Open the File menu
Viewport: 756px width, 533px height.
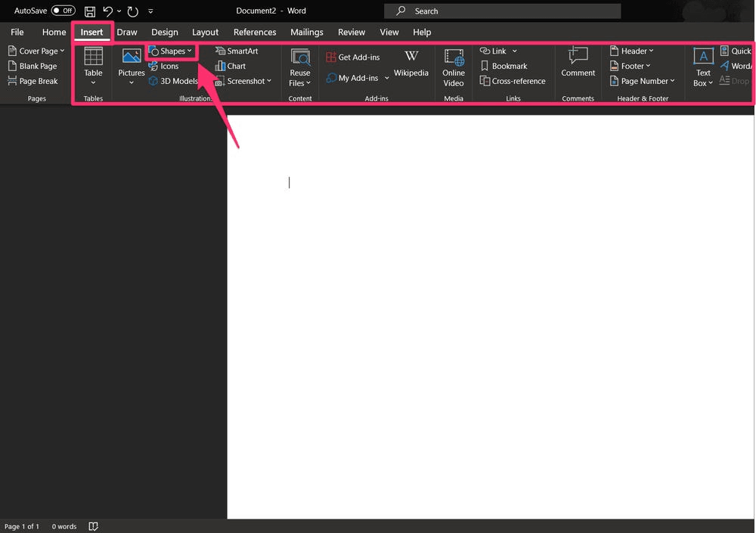pyautogui.click(x=17, y=32)
